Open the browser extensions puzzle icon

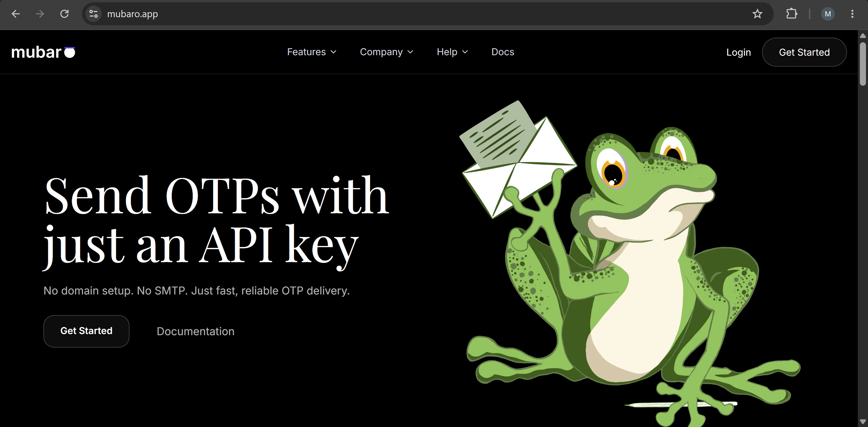[792, 14]
